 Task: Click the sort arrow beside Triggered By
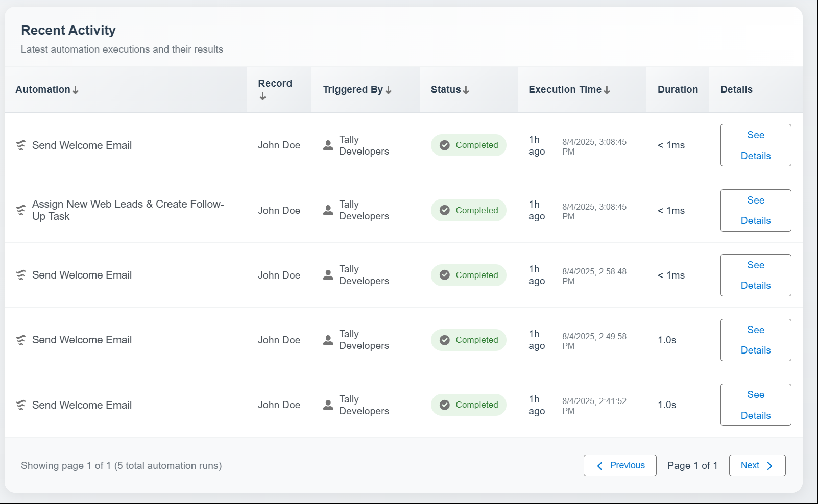click(389, 89)
